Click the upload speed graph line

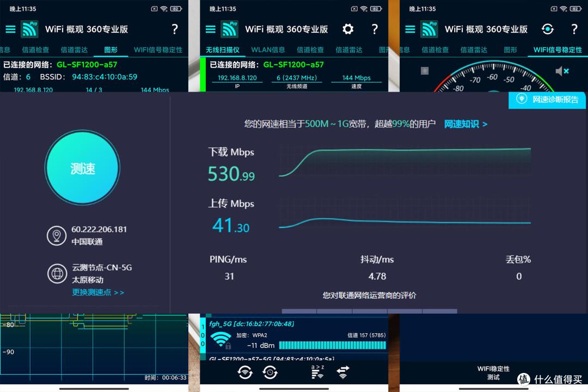pyautogui.click(x=405, y=223)
